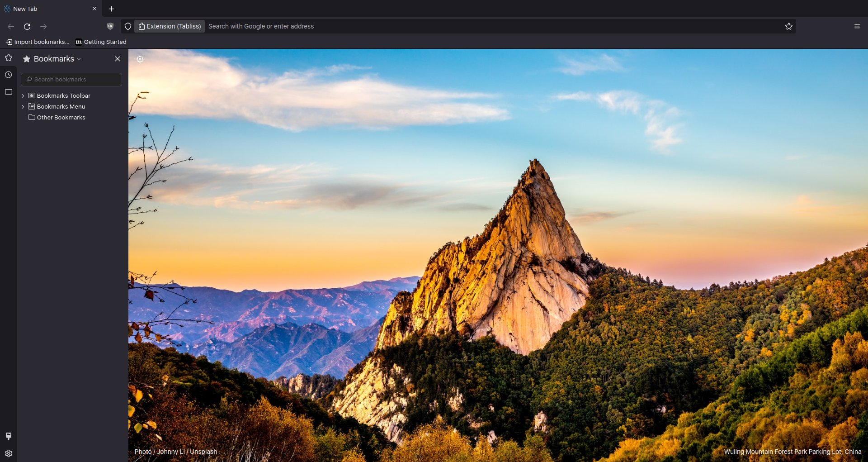This screenshot has height=462, width=868.
Task: Expand the Bookmarks Toolbar folder
Action: pyautogui.click(x=23, y=96)
